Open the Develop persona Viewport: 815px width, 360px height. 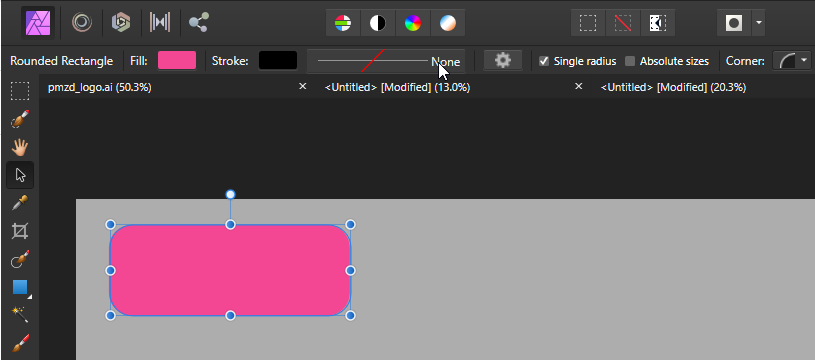click(x=121, y=22)
